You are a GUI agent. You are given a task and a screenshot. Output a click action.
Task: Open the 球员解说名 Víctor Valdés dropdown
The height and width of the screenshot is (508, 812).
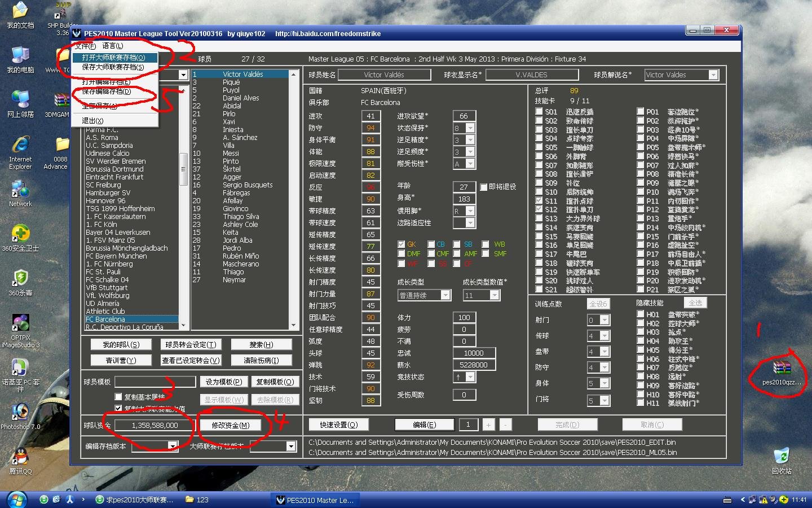click(713, 75)
